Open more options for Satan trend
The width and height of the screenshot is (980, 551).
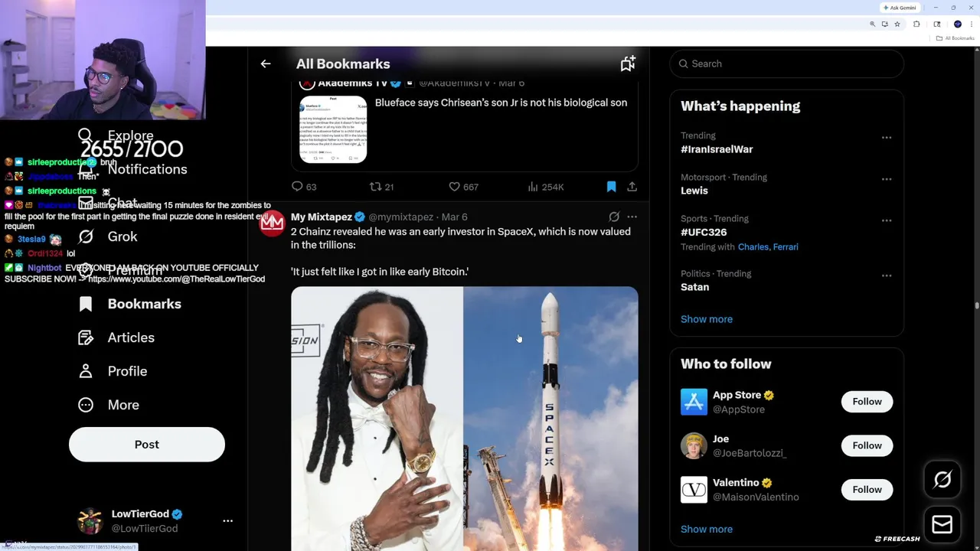point(887,275)
